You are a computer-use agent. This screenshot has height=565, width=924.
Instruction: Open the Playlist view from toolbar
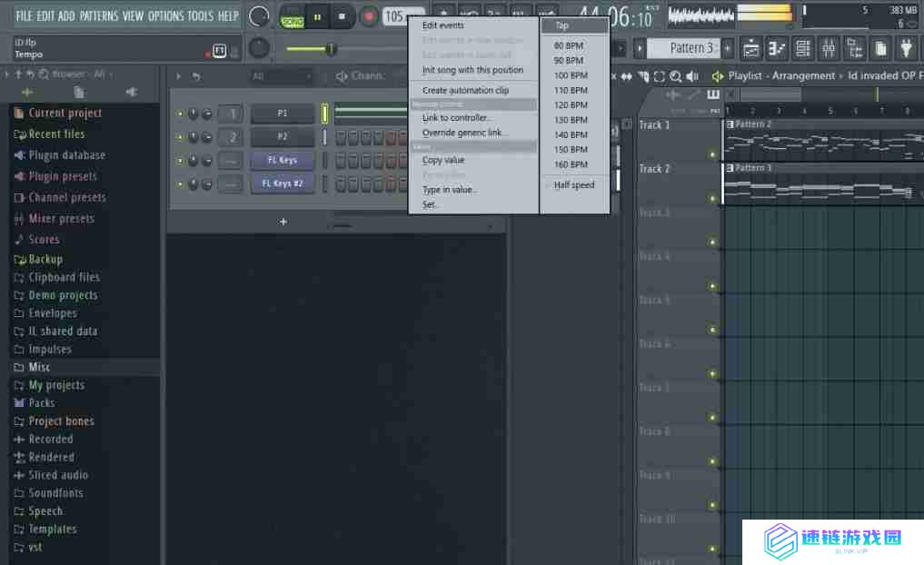click(750, 49)
